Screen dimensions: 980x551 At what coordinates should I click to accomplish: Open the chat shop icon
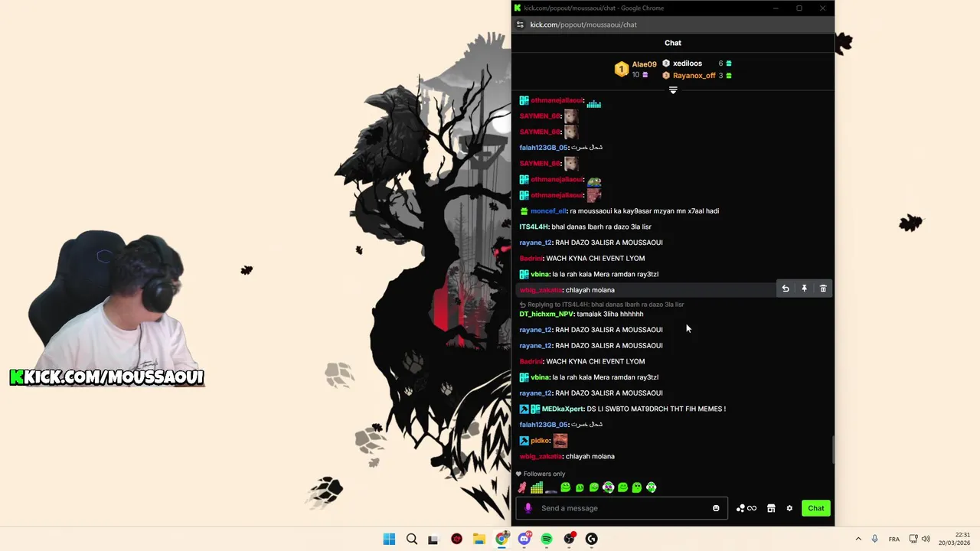click(x=771, y=508)
